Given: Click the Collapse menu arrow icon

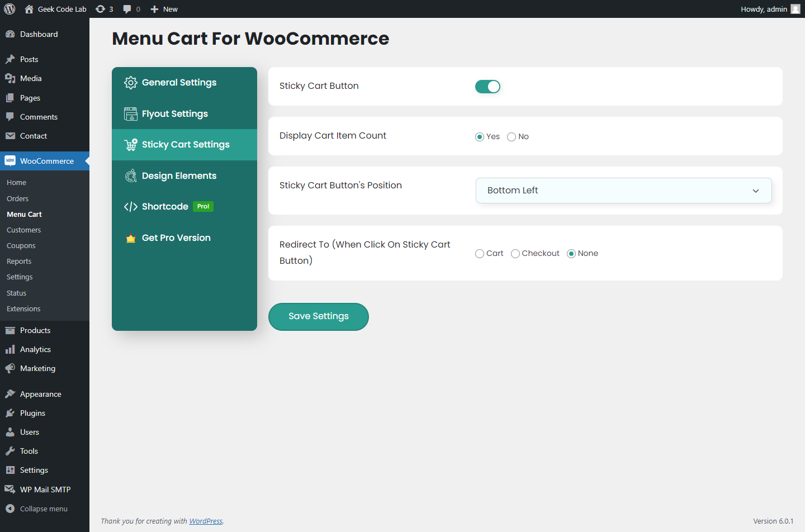Looking at the screenshot, I should [10, 509].
